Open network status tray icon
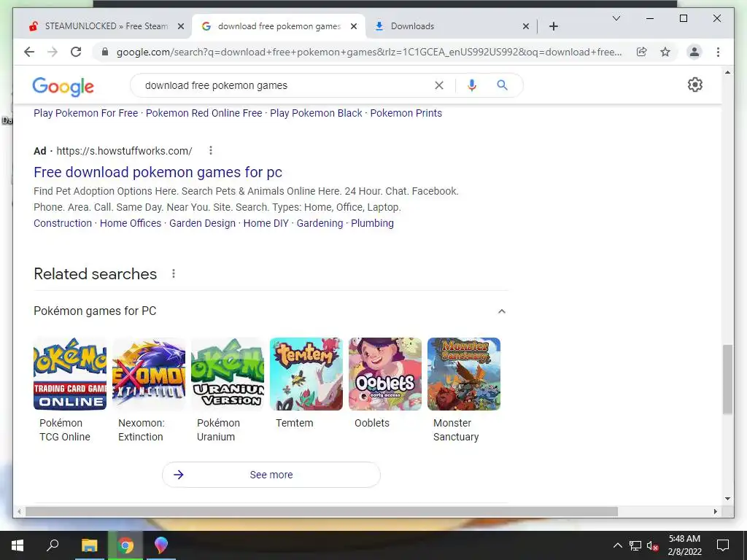The image size is (747, 560). (x=635, y=545)
